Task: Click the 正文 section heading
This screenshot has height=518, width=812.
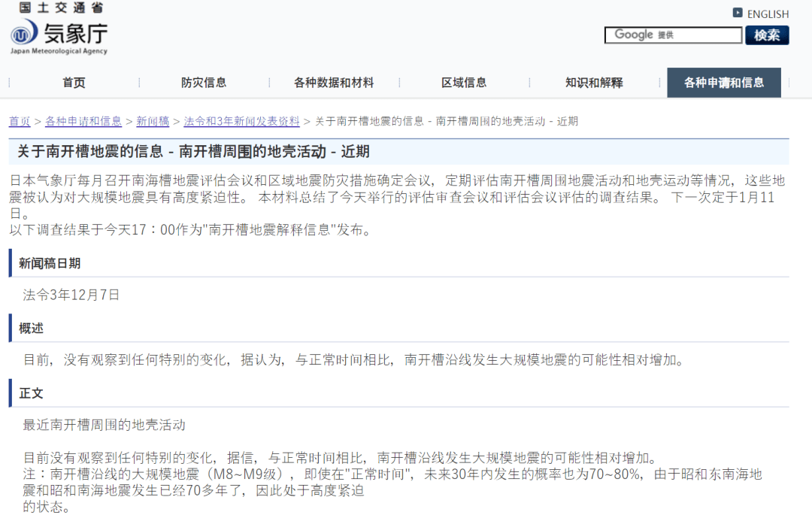Action: pos(32,393)
